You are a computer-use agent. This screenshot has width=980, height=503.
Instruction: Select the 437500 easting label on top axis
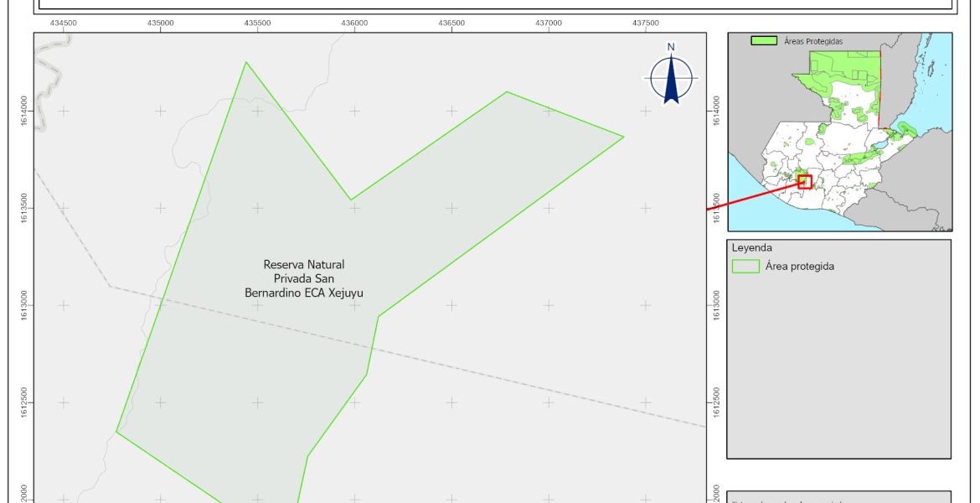645,23
